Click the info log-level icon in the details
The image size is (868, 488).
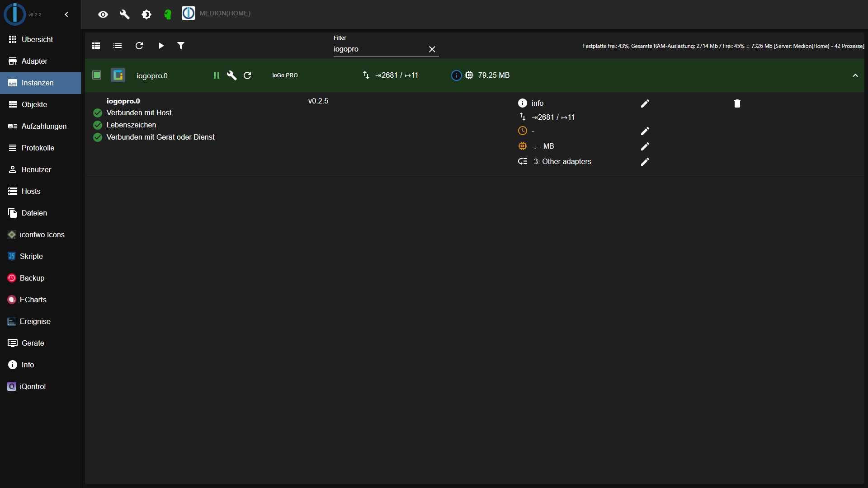click(x=523, y=103)
